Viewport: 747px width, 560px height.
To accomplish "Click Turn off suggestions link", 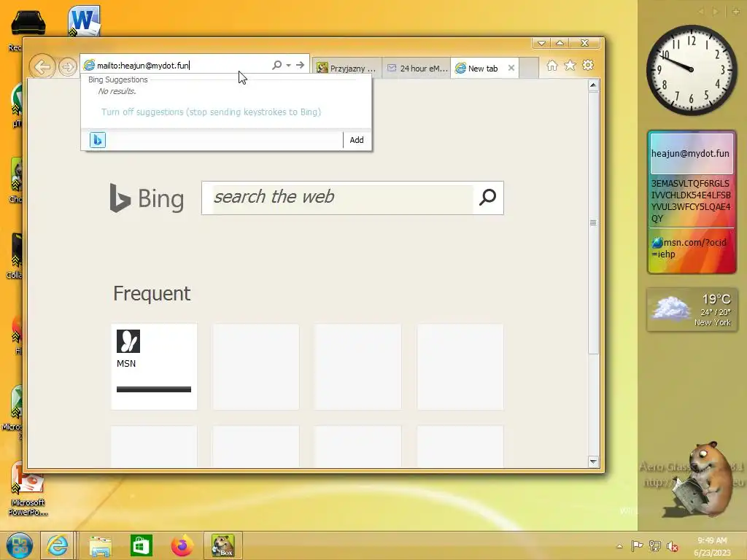I will point(211,112).
